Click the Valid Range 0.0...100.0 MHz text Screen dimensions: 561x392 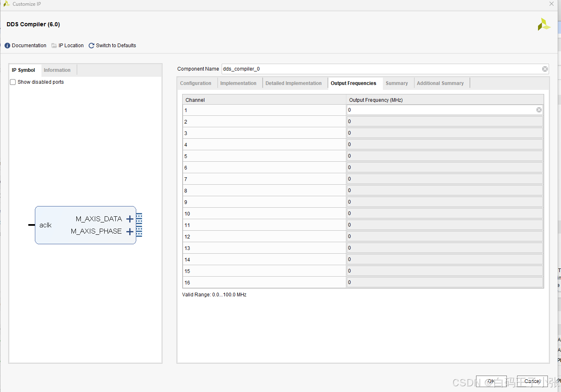pos(214,295)
